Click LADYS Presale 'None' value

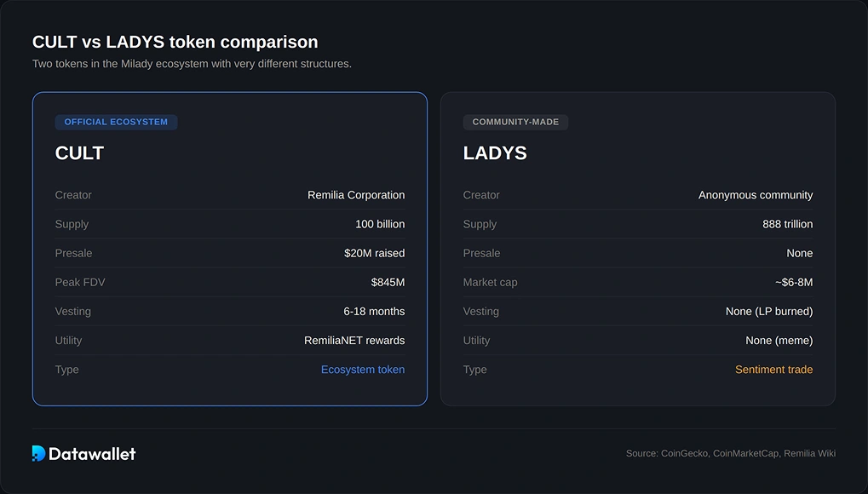pos(799,253)
